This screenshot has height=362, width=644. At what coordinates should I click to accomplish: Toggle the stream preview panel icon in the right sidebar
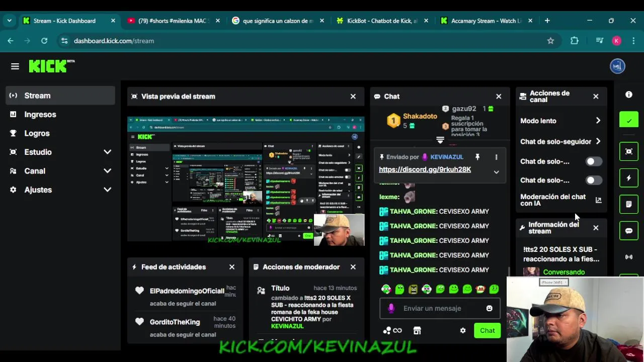coord(629,151)
